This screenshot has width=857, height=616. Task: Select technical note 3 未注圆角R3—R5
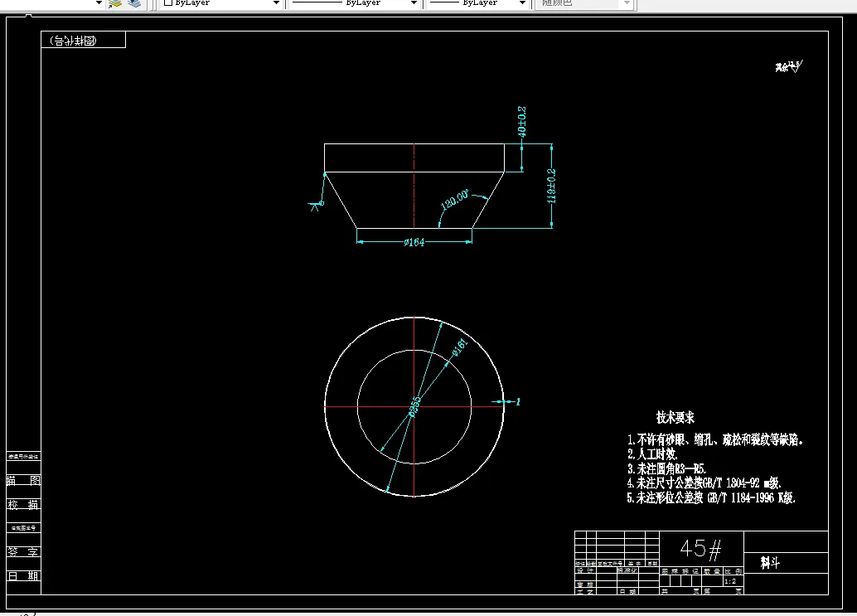pyautogui.click(x=667, y=468)
